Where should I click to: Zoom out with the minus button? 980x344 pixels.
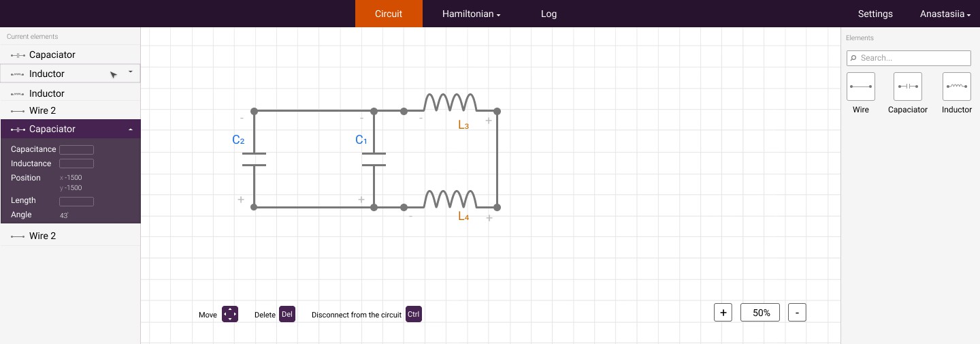797,313
